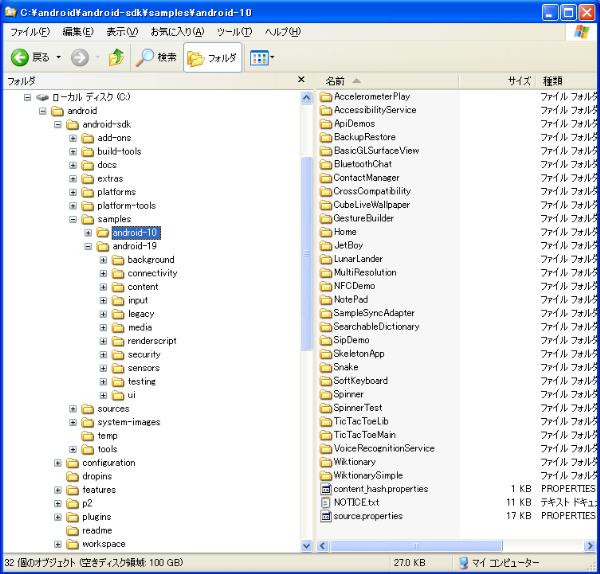Click Wiktionary folder icon
The width and height of the screenshot is (600, 574).
pos(326,462)
